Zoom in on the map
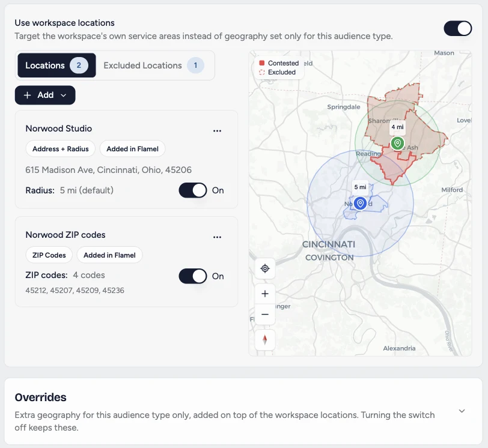Viewport: 488px width, 448px height. 265,294
